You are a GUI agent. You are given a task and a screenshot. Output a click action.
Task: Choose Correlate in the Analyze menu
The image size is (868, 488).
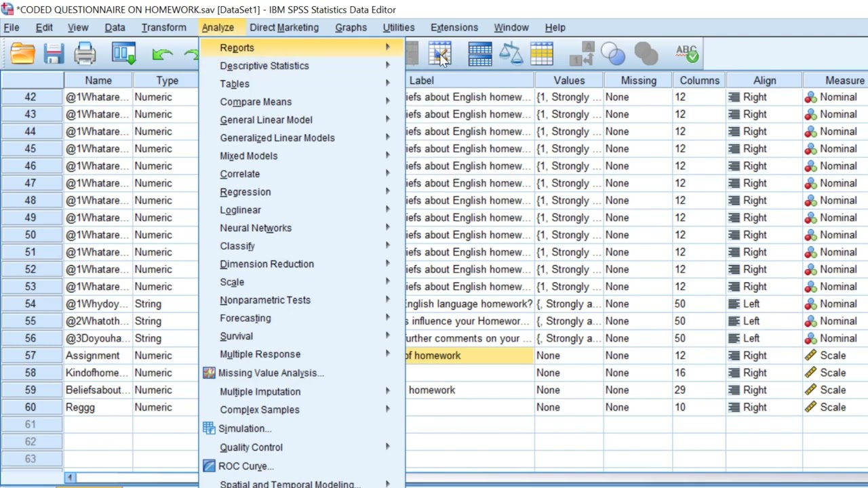pos(302,174)
